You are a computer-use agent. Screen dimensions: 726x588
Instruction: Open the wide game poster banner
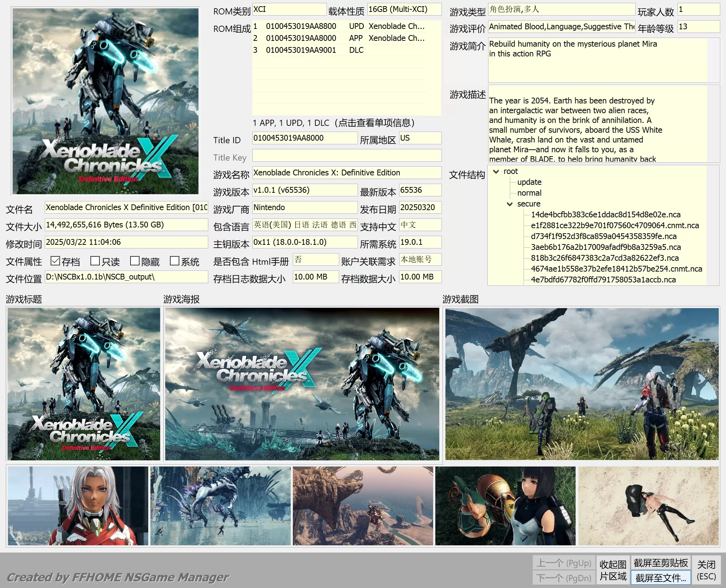302,384
